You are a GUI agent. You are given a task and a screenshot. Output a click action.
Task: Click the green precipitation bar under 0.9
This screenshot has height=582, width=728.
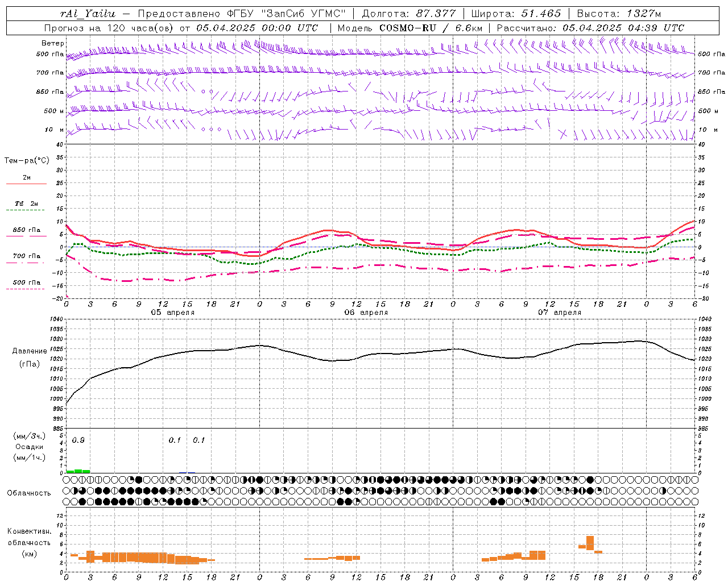(x=78, y=471)
